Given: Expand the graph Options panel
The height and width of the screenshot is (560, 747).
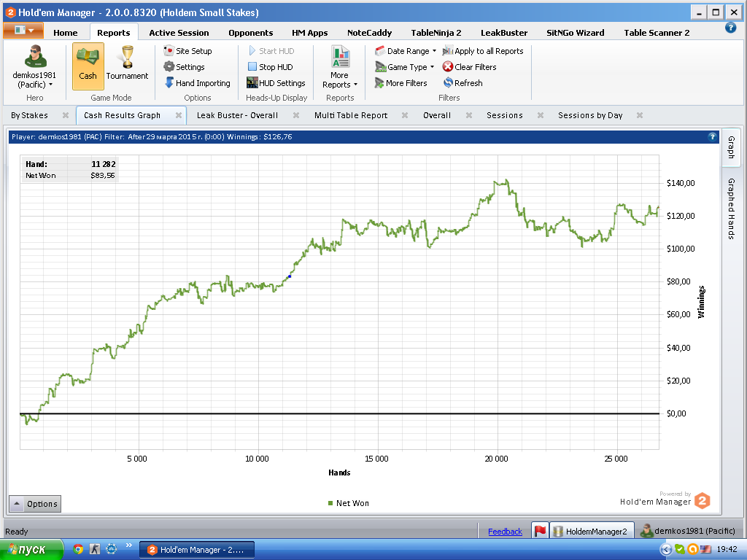Looking at the screenshot, I should tap(35, 504).
